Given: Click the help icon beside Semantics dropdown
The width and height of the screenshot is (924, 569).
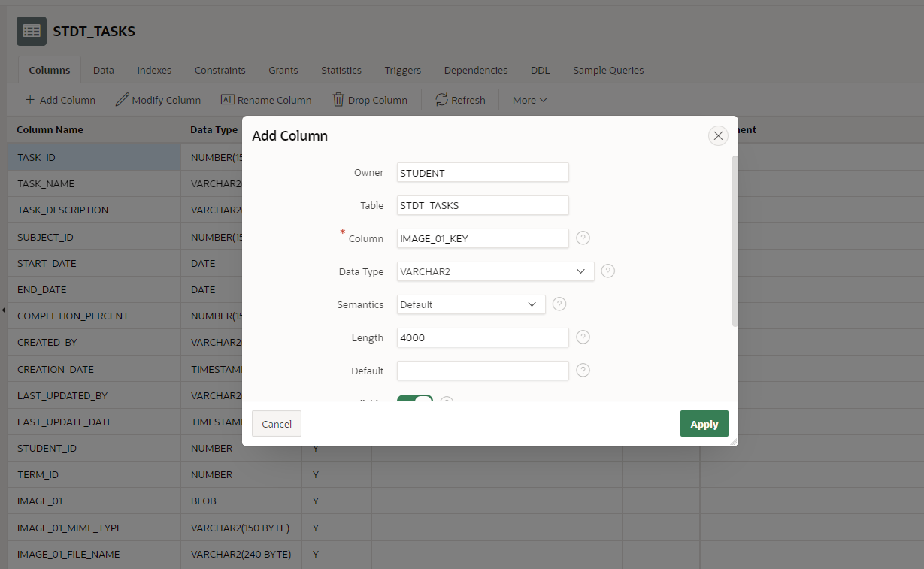Looking at the screenshot, I should tap(559, 304).
